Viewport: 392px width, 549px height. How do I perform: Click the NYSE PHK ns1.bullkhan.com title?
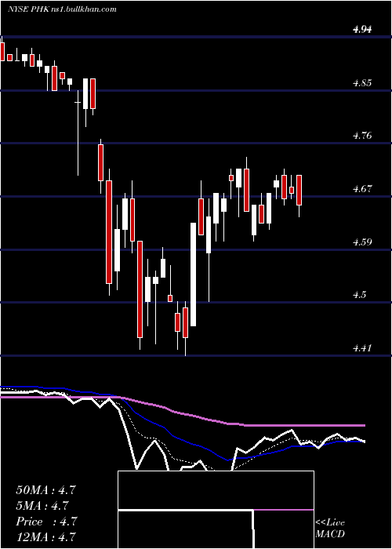[x=62, y=9]
